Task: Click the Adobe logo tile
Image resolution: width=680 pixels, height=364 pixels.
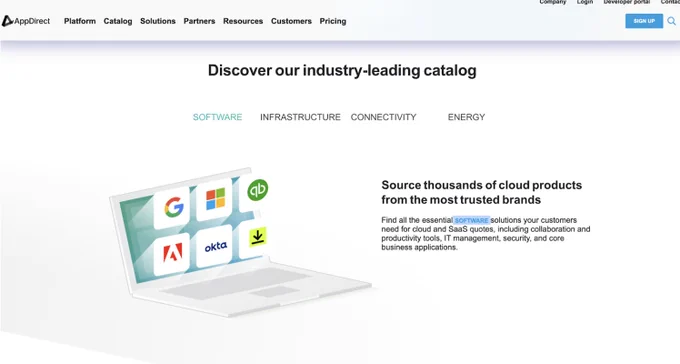Action: click(172, 253)
